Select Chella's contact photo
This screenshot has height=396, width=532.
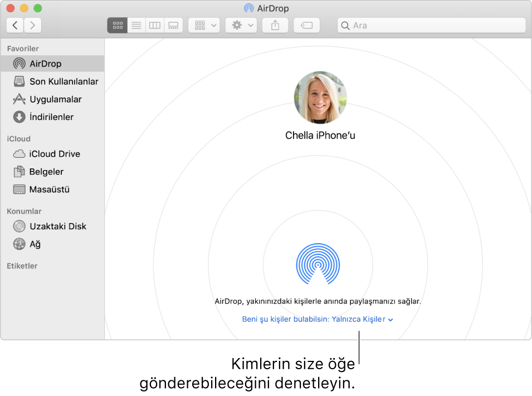point(320,98)
